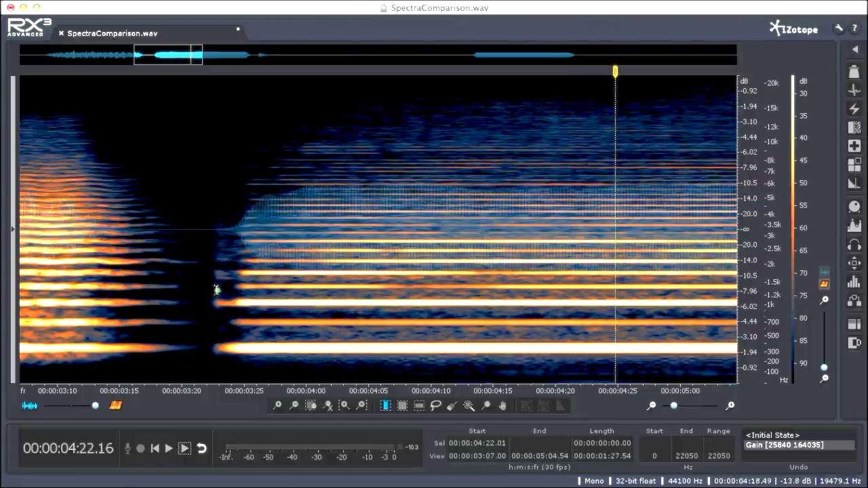
Task: Click Undo in the history panel
Action: tap(799, 466)
